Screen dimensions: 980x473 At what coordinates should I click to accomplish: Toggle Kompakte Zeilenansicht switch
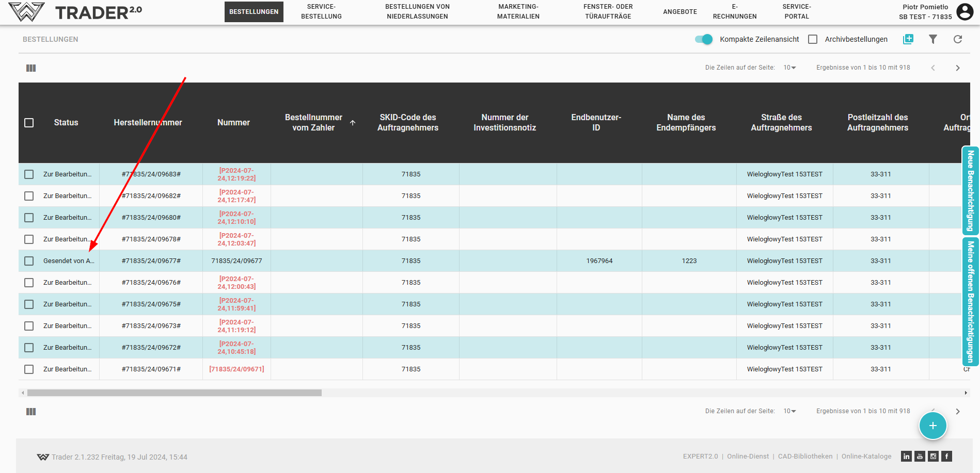703,39
